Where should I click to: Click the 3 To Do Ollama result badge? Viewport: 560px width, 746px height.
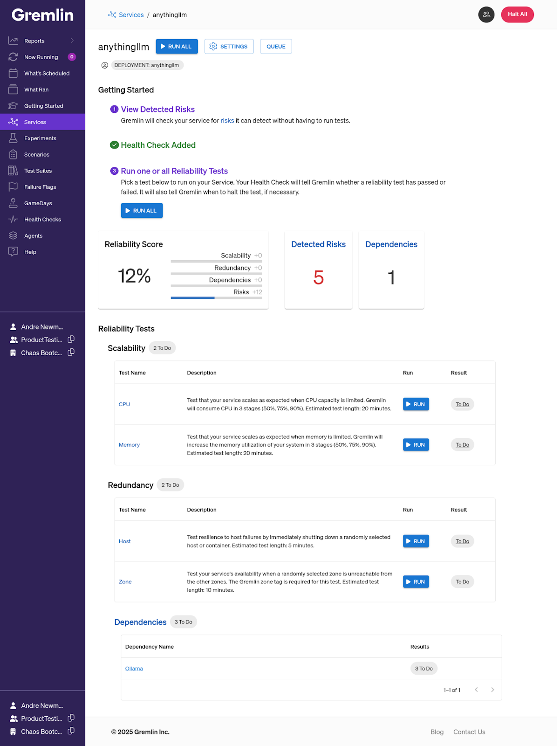point(423,669)
